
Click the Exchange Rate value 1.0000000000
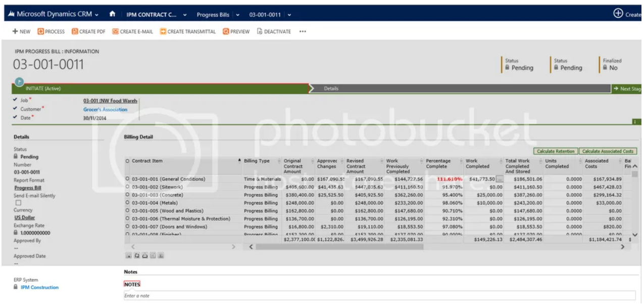coord(35,233)
